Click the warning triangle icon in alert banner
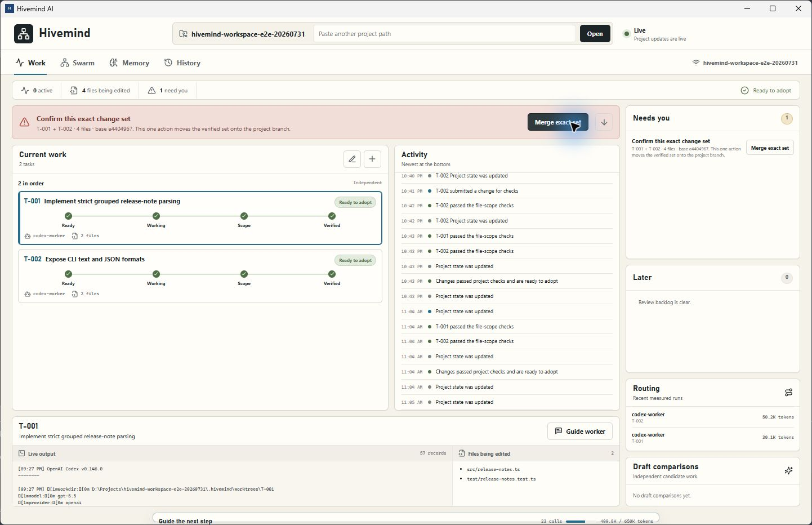 tap(24, 122)
